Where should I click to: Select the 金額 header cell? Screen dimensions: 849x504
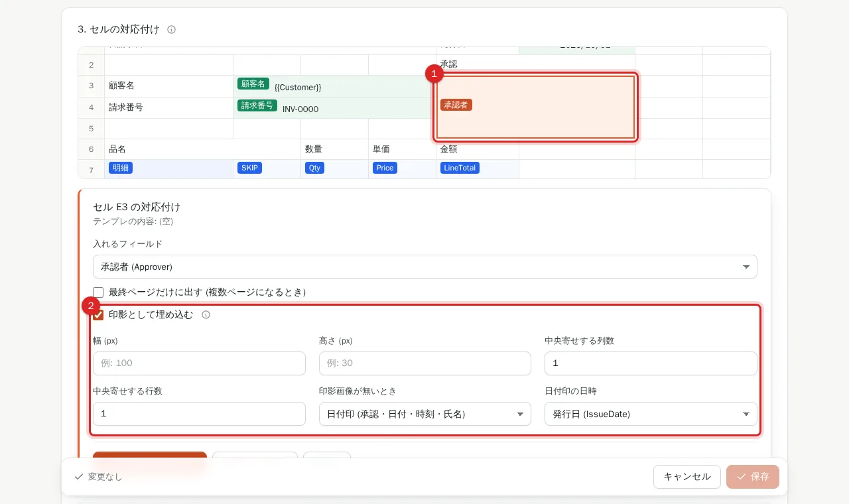click(478, 149)
